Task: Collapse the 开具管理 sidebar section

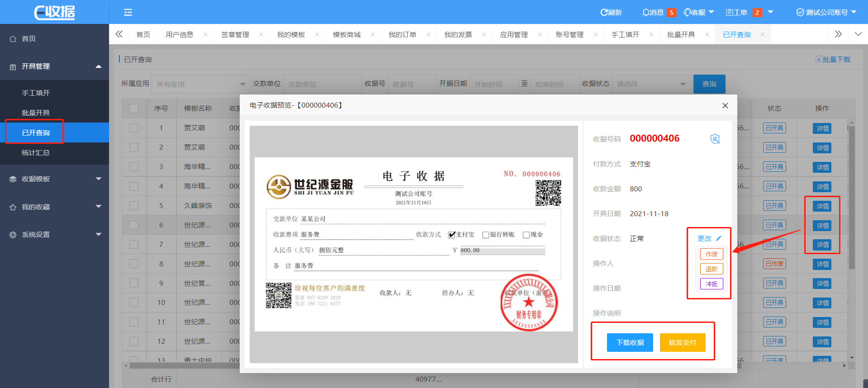Action: (99, 66)
